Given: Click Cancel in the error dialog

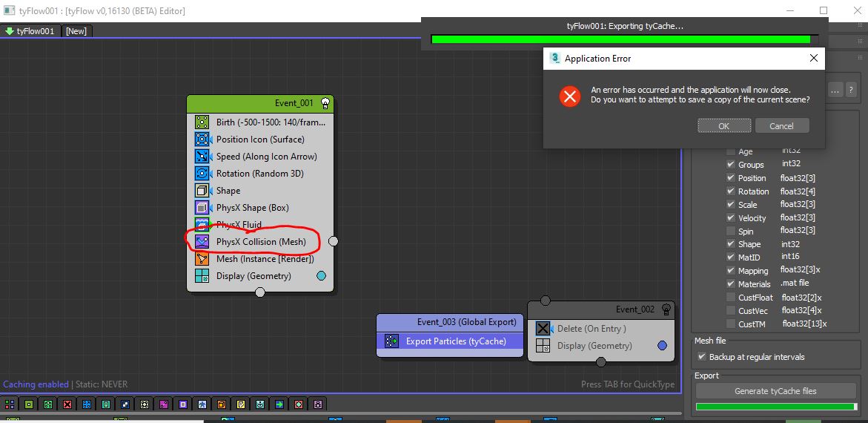Looking at the screenshot, I should coord(781,126).
